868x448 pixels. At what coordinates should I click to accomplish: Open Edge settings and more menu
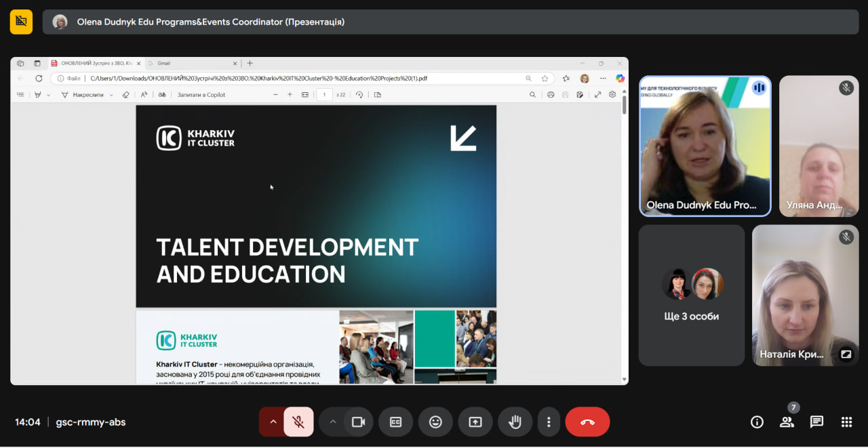coord(603,79)
